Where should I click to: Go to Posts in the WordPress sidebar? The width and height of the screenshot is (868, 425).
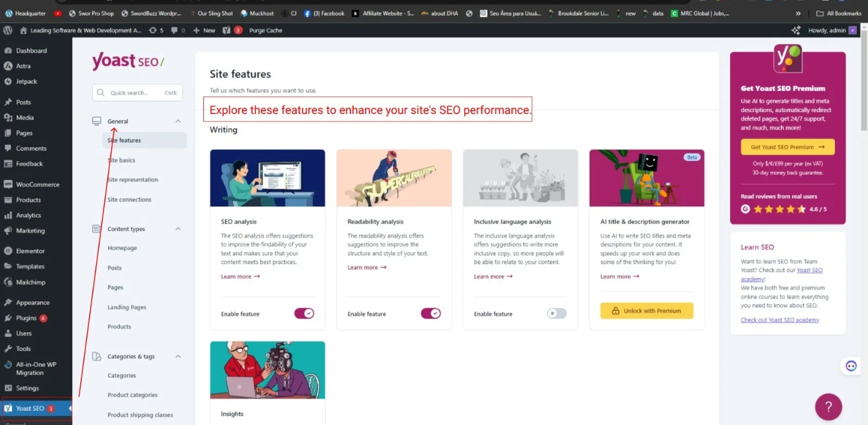tap(23, 102)
